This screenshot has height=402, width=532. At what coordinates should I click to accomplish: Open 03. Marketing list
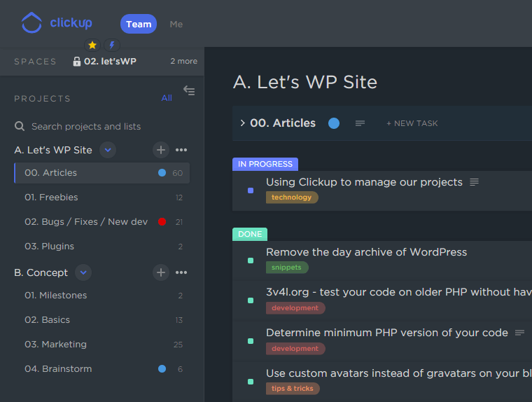pos(101,345)
